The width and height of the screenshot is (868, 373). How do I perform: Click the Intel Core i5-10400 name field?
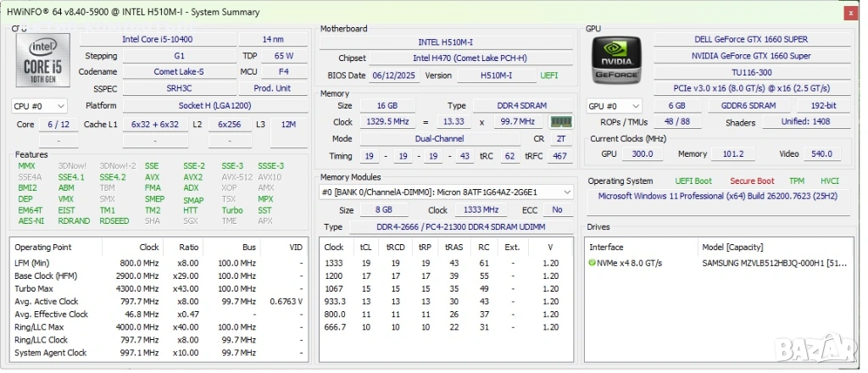pos(156,39)
